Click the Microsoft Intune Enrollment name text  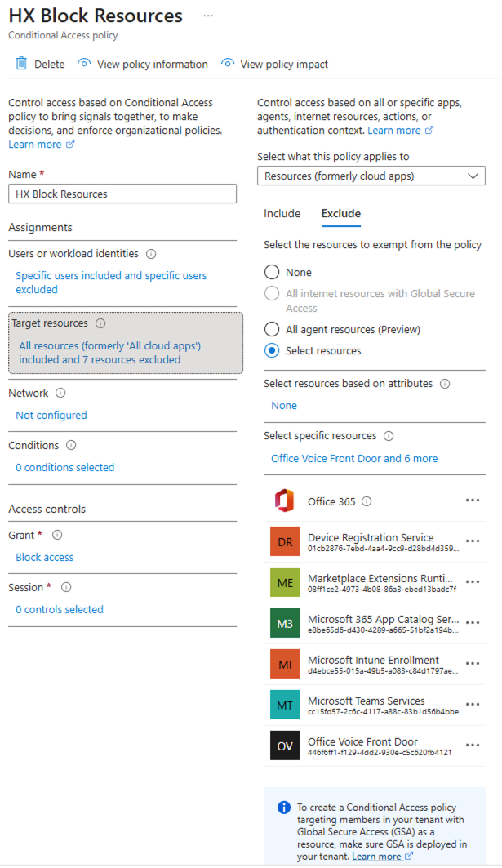[374, 660]
